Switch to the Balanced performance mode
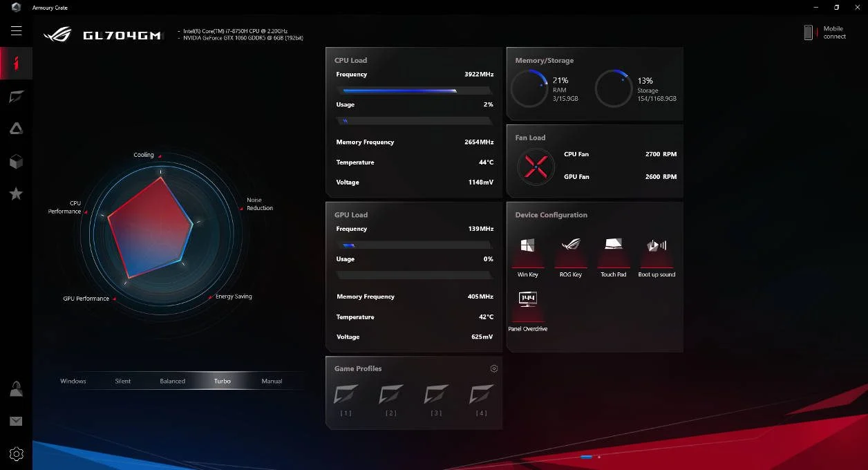This screenshot has height=470, width=868. 172,381
